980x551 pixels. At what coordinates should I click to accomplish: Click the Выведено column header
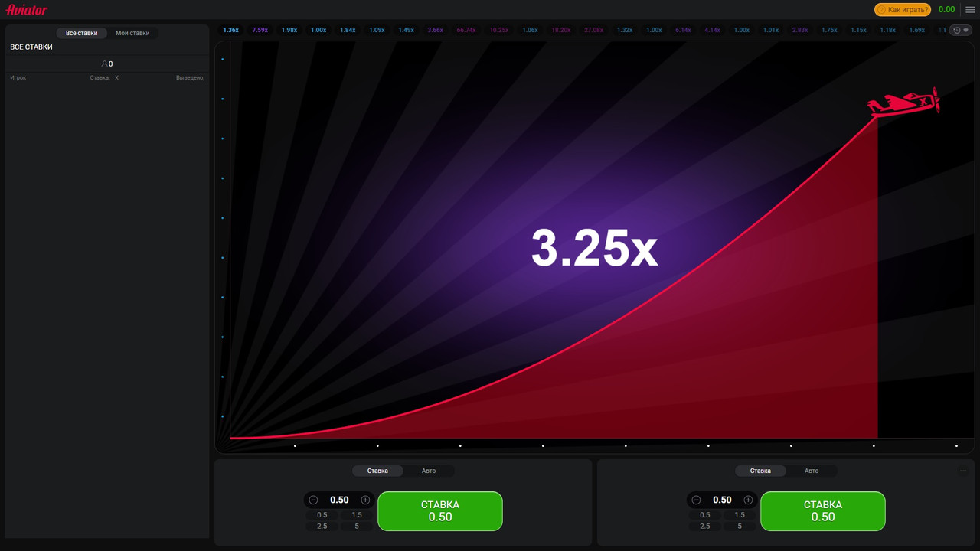click(190, 78)
